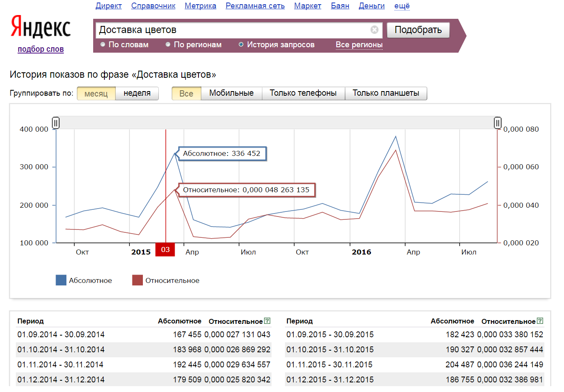The width and height of the screenshot is (564, 392).
Task: Click the right range slider handle
Action: pyautogui.click(x=497, y=123)
